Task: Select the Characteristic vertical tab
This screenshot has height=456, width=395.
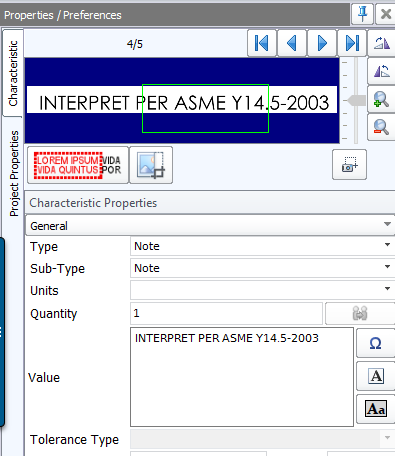Action: click(x=13, y=73)
